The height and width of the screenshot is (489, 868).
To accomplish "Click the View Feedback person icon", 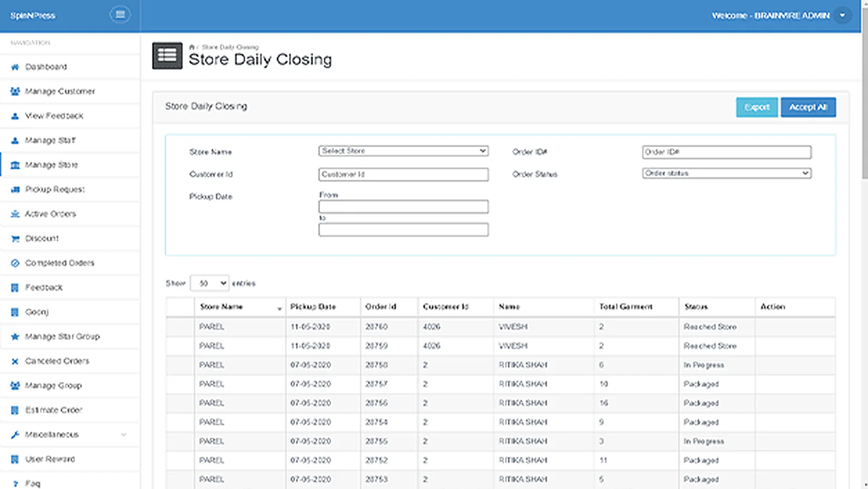I will (15, 116).
